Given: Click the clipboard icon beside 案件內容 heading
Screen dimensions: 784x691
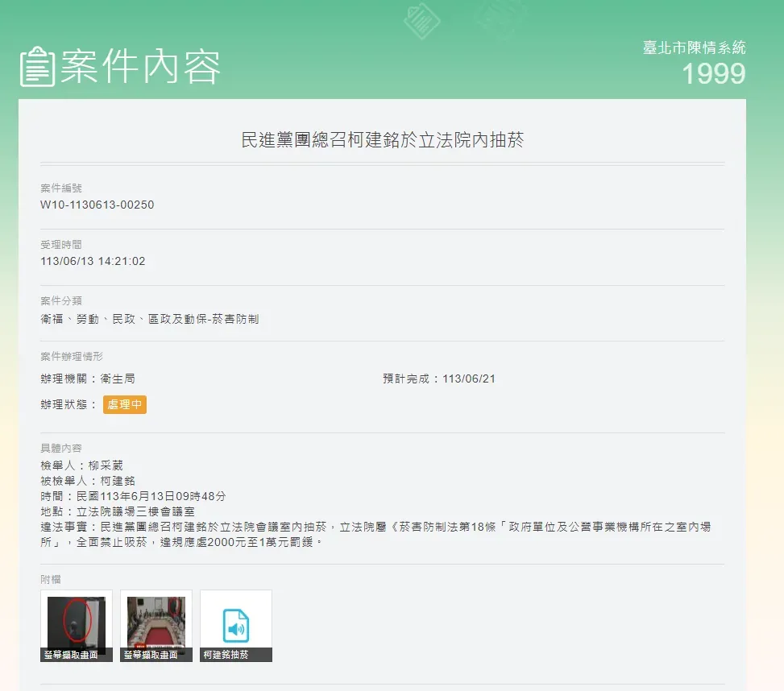Looking at the screenshot, I should (x=37, y=67).
